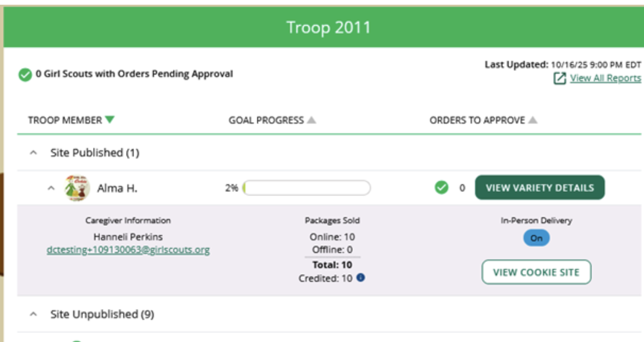Collapse Alma H.'s details row
This screenshot has width=644, height=342.
click(x=51, y=188)
